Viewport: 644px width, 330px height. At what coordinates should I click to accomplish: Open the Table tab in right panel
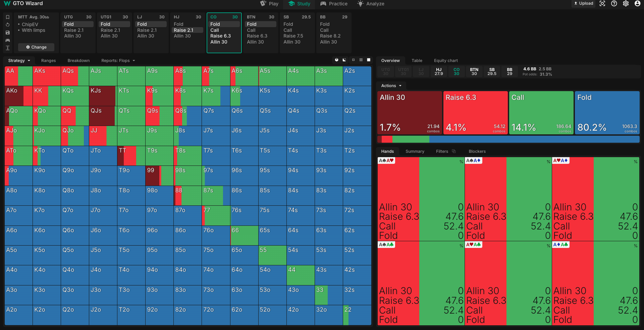[x=417, y=61]
